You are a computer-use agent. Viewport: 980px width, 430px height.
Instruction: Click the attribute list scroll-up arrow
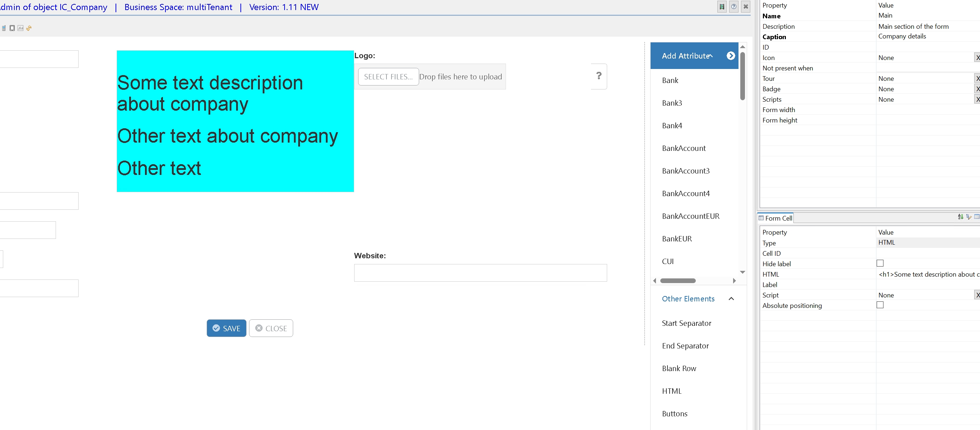[x=742, y=46]
